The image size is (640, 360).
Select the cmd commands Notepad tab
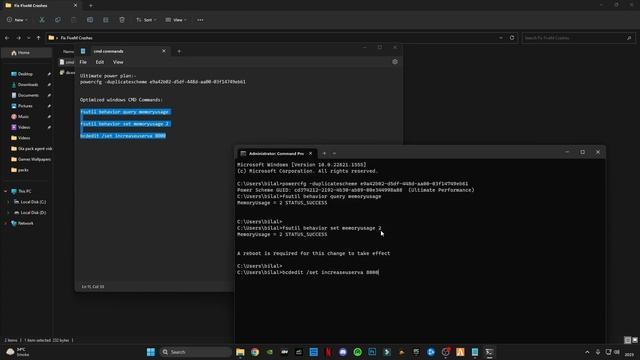[118, 51]
